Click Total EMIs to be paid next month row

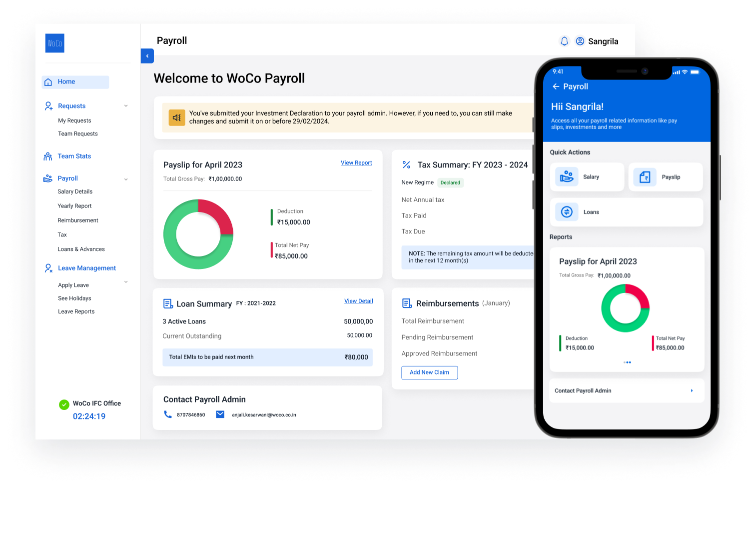point(267,357)
